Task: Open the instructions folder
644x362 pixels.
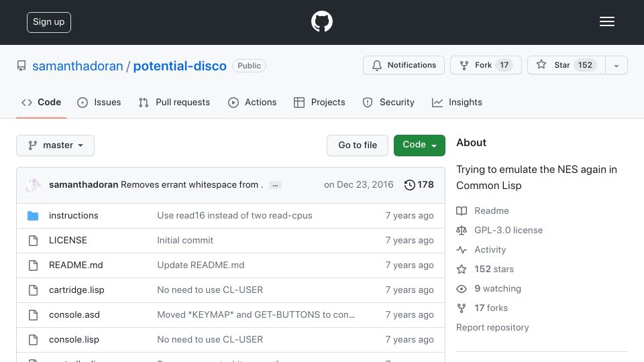Action: [x=74, y=215]
